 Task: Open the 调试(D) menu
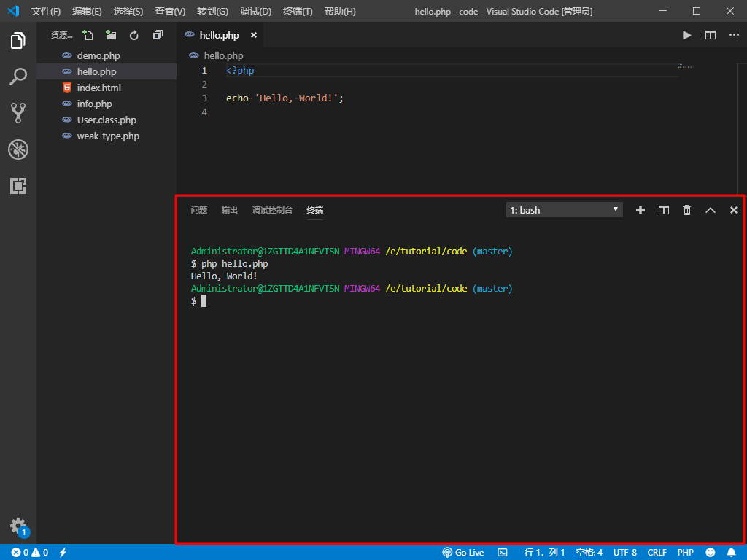coord(256,12)
